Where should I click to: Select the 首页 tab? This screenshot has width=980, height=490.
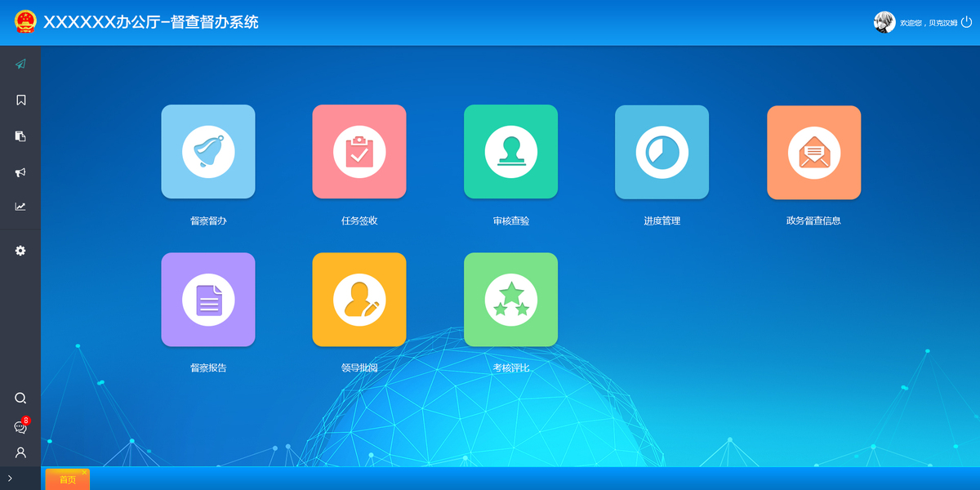coord(68,480)
